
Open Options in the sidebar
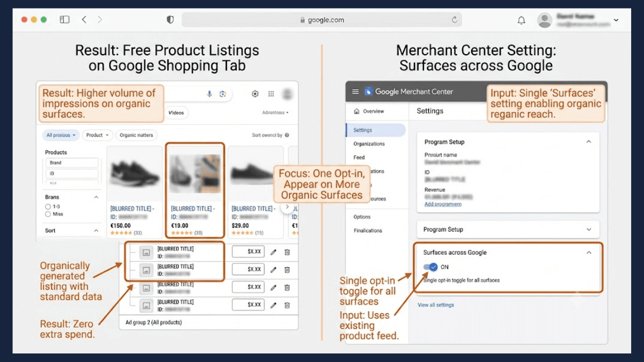pyautogui.click(x=362, y=217)
